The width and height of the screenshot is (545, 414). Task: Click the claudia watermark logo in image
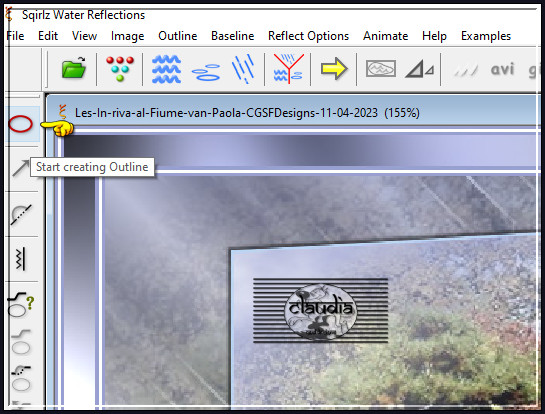[320, 310]
